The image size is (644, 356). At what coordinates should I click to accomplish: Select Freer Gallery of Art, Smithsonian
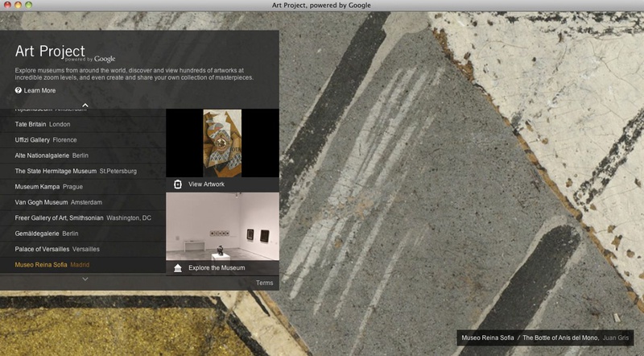click(83, 218)
